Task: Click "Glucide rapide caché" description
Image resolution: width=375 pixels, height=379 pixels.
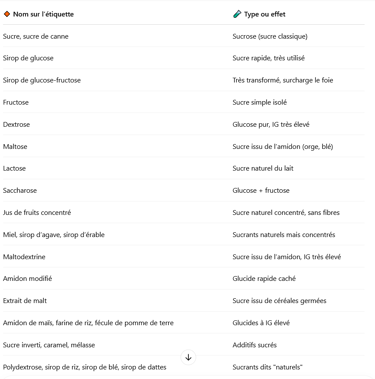Action: pos(264,279)
